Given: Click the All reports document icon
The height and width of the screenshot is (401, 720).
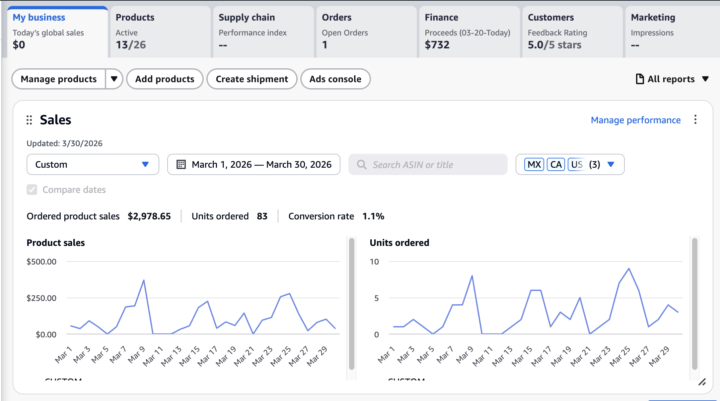Looking at the screenshot, I should pos(640,79).
